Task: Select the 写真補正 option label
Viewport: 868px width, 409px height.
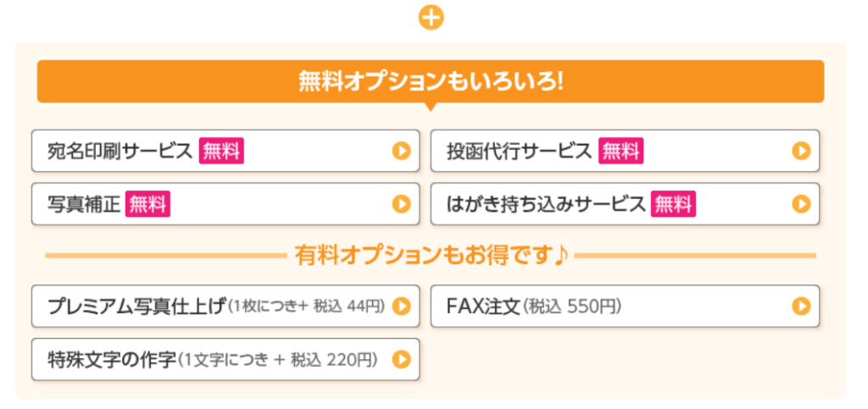Action: click(x=84, y=204)
